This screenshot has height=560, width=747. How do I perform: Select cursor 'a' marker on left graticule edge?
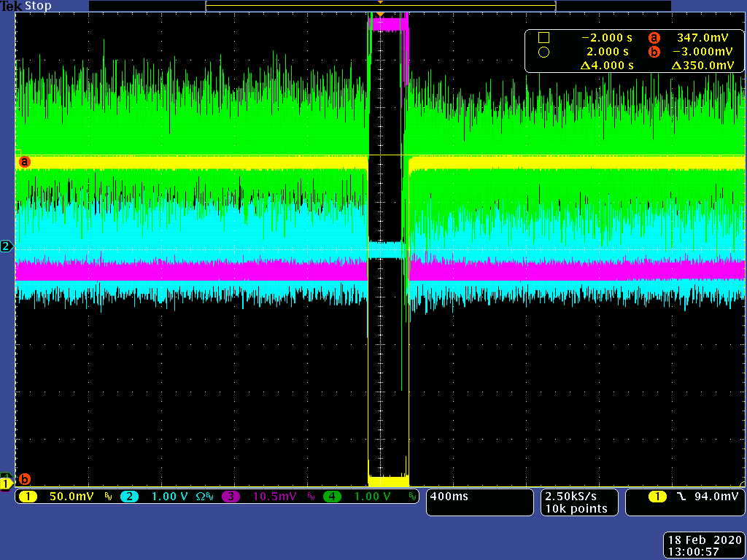24,160
